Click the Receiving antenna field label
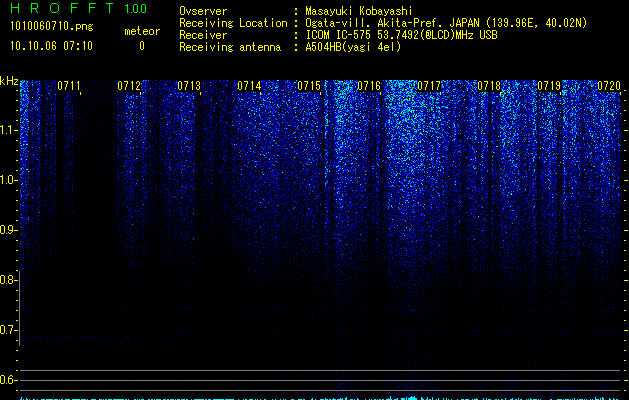Viewport: 629px width, 400px height. tap(230, 47)
